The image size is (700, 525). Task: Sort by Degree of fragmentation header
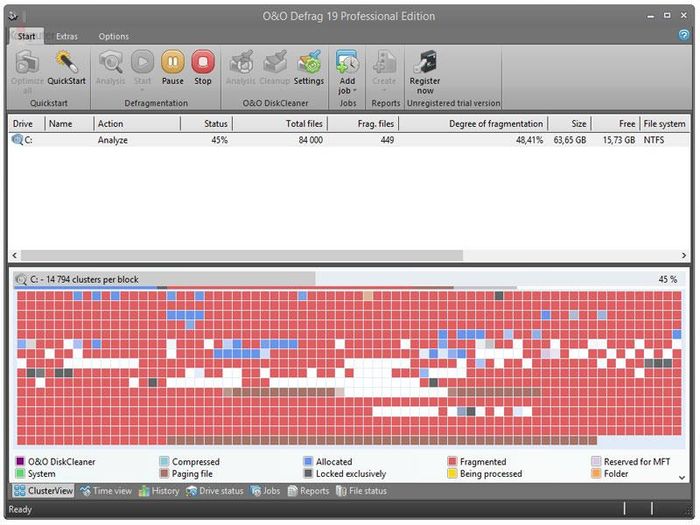(x=473, y=124)
